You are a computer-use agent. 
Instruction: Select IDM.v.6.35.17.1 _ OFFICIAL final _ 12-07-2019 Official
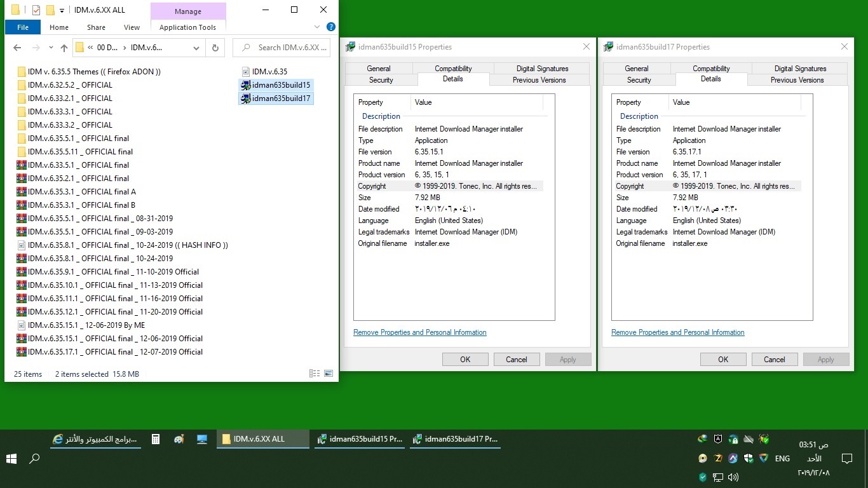click(x=110, y=352)
